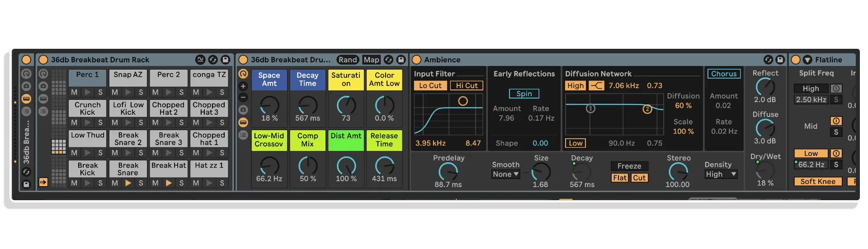Select the Chopped Hat 3 pad

tap(209, 108)
